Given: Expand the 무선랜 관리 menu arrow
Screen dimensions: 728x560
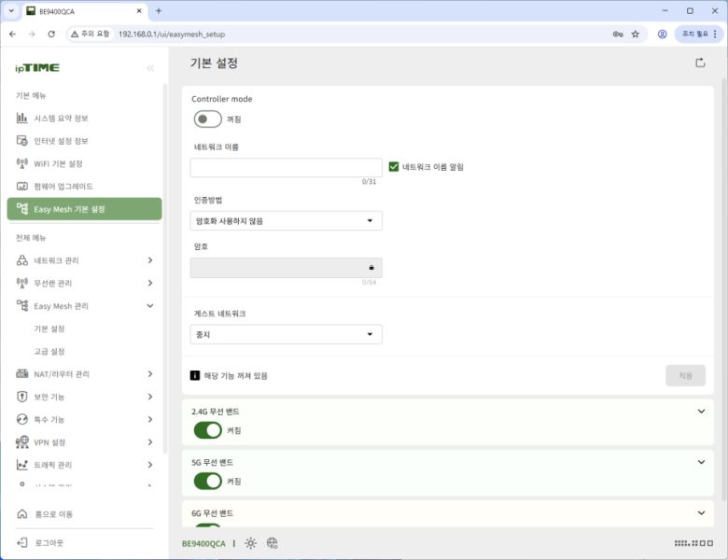Looking at the screenshot, I should 150,283.
